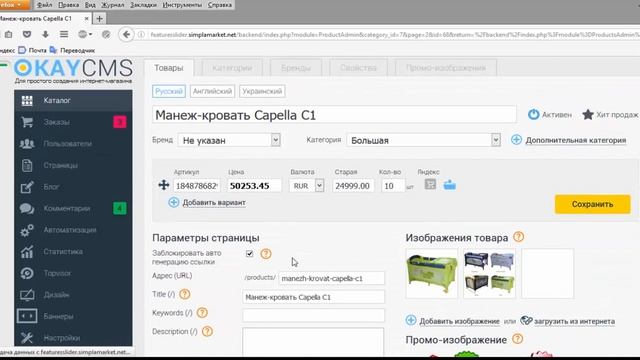Switch to Свойства tab
640x360 pixels.
[x=358, y=68]
